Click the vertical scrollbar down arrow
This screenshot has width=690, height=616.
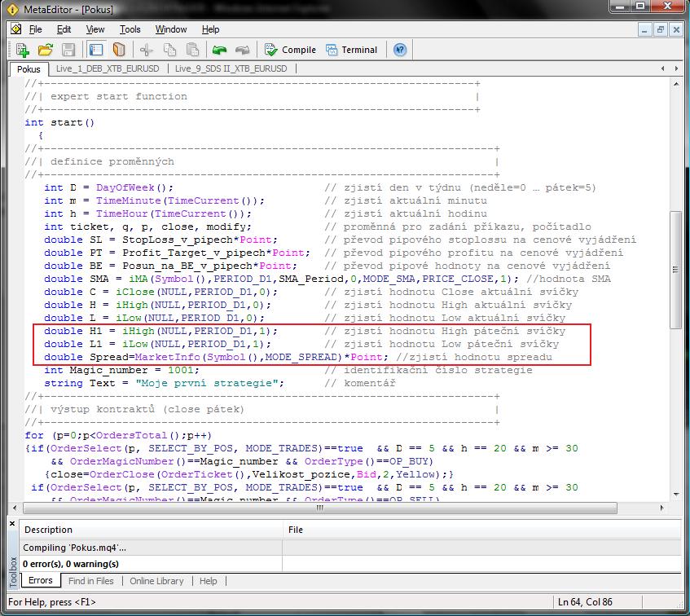[676, 495]
